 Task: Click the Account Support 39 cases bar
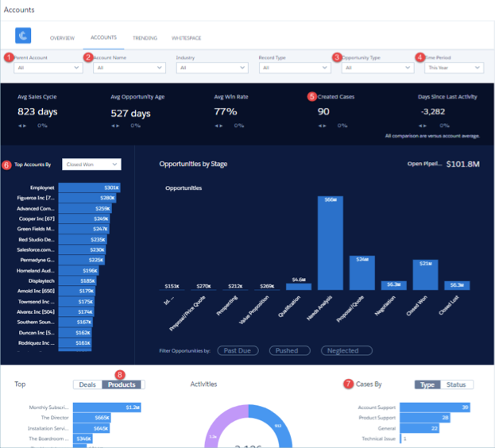click(x=435, y=407)
